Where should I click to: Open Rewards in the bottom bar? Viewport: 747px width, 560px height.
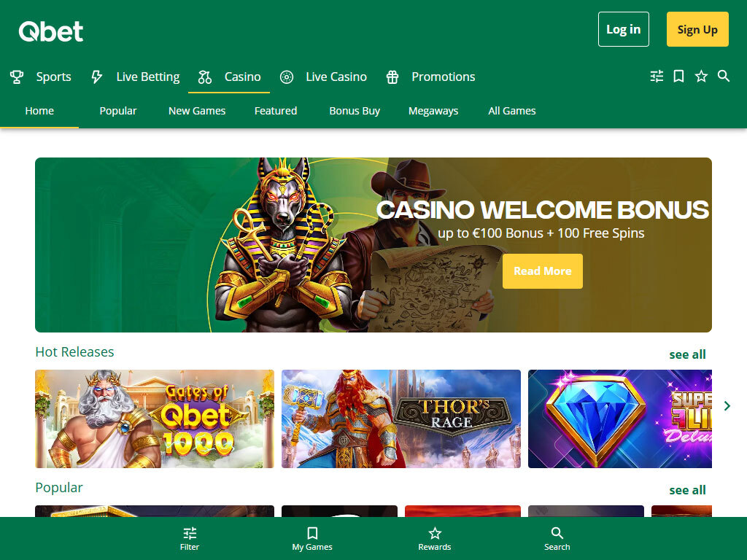point(435,539)
